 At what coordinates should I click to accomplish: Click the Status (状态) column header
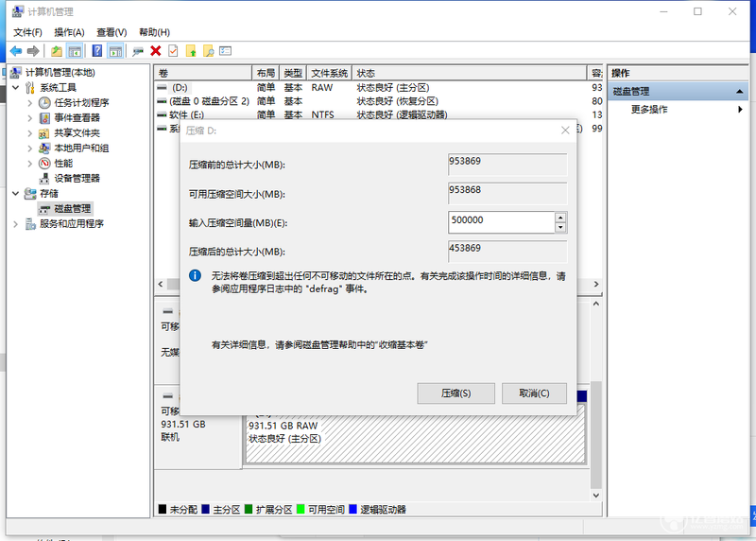(469, 74)
